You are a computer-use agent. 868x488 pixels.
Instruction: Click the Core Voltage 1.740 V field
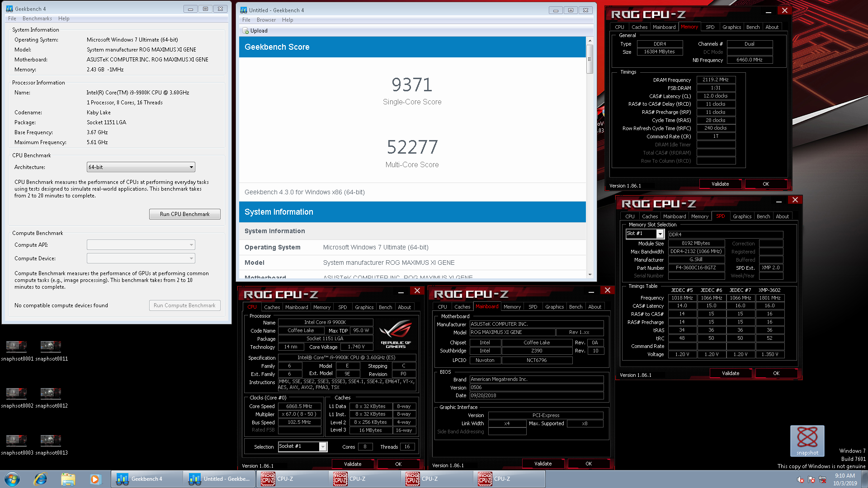[x=356, y=347]
